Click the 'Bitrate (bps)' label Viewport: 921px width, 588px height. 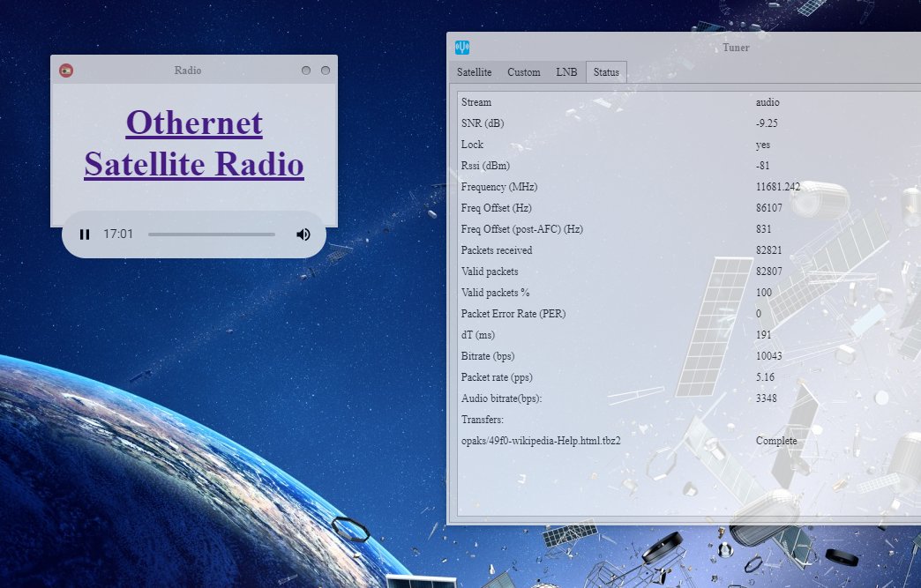488,355
